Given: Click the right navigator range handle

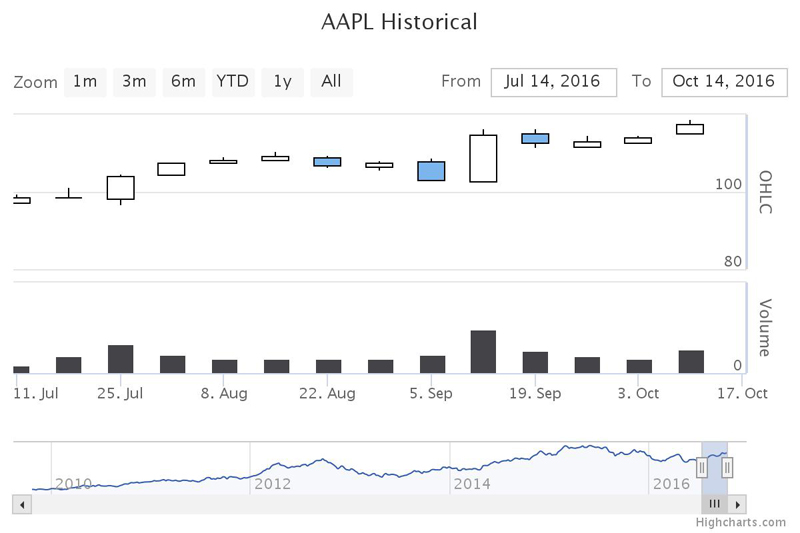Looking at the screenshot, I should tap(728, 467).
